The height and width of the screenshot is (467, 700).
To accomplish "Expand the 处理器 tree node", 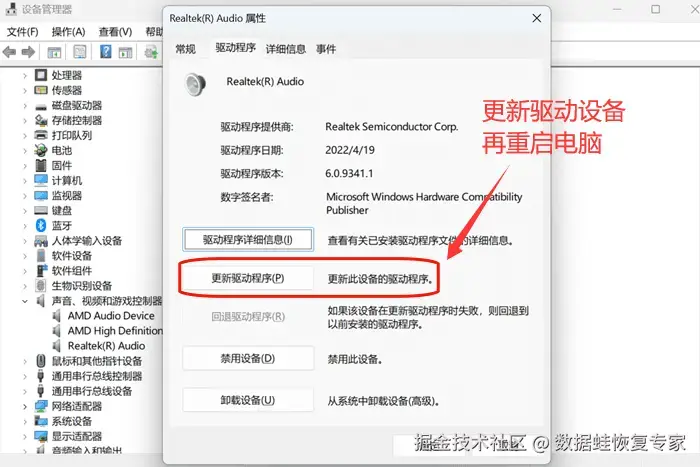I will (x=25, y=75).
